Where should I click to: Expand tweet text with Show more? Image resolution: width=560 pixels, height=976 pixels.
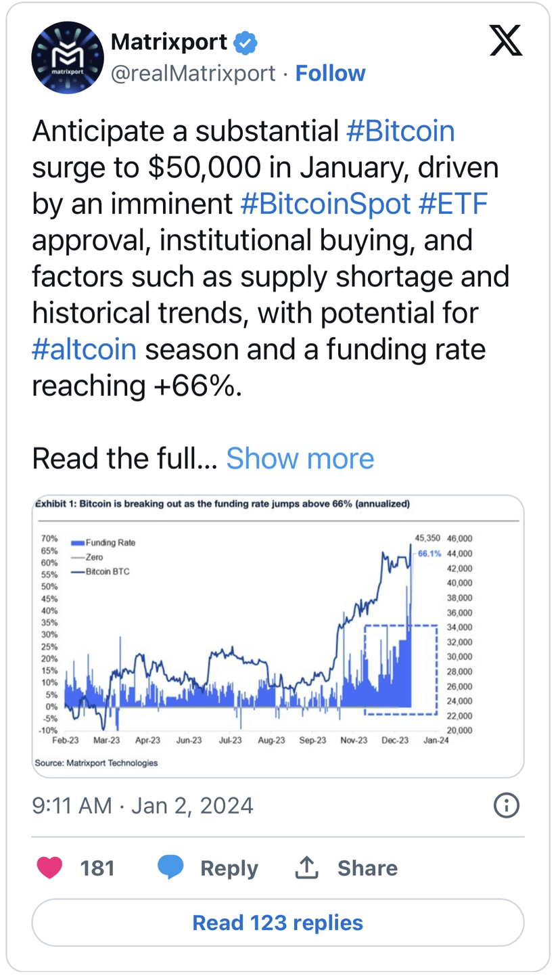300,458
